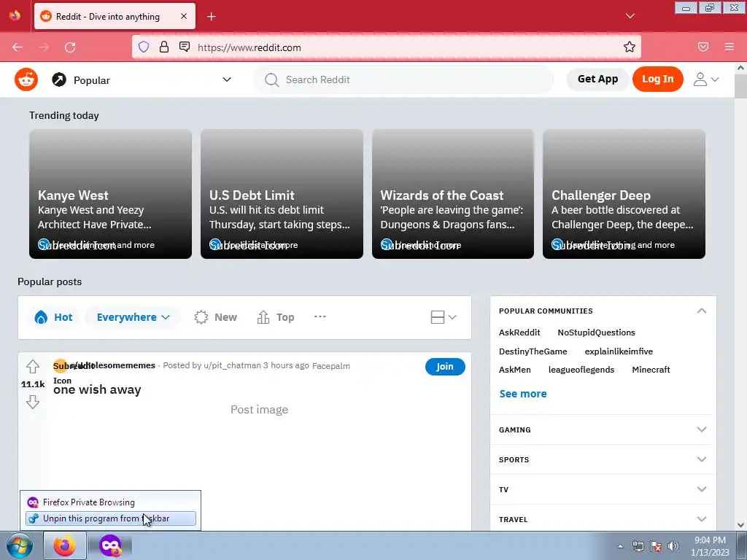Open Minecraft community link
Image resolution: width=747 pixels, height=560 pixels.
(651, 370)
